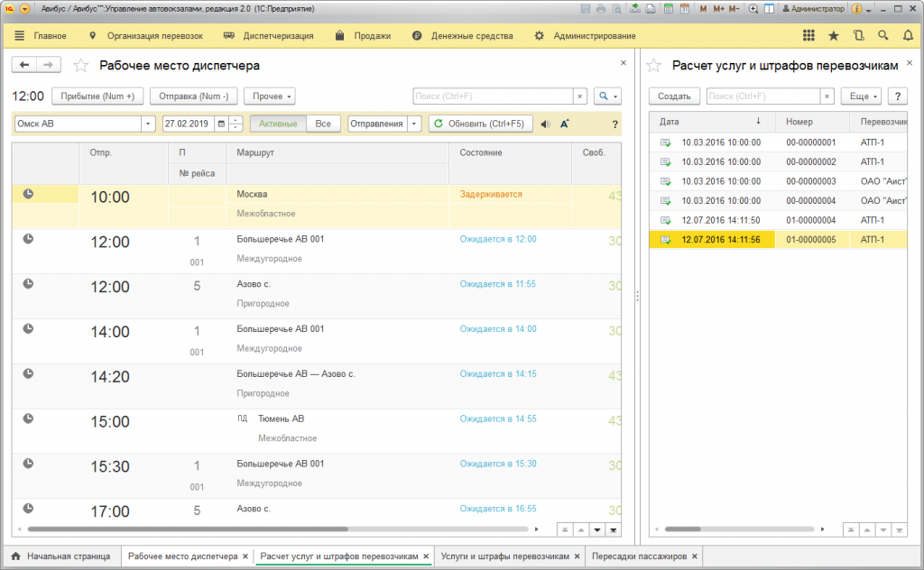
Task: Expand the Еще dropdown in right panel
Action: [861, 97]
